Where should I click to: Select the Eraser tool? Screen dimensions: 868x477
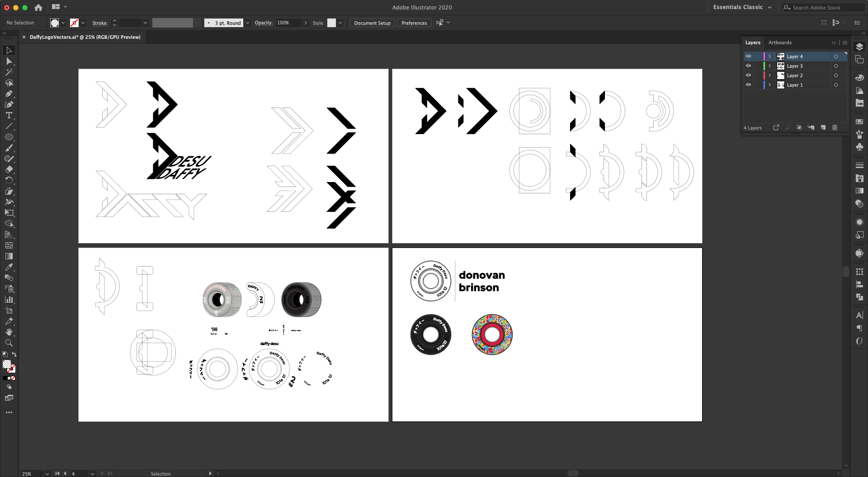pyautogui.click(x=9, y=169)
